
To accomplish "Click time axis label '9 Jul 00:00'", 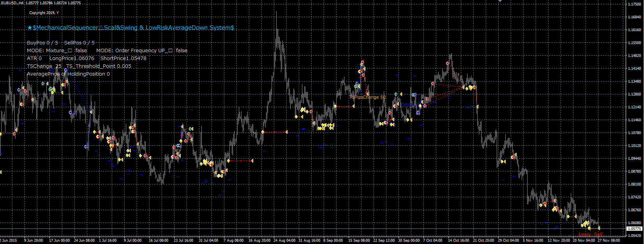I will tap(133, 240).
